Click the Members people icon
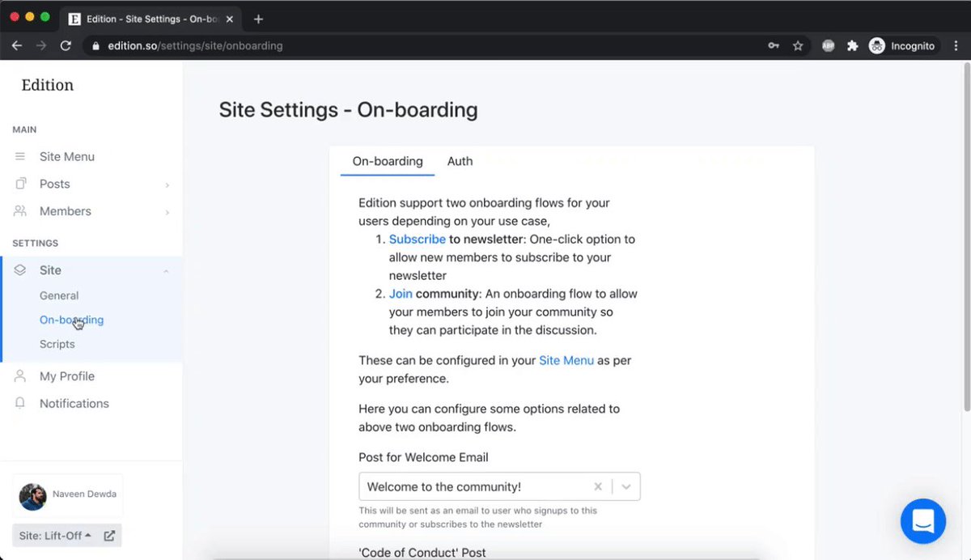This screenshot has width=971, height=560. click(x=20, y=211)
